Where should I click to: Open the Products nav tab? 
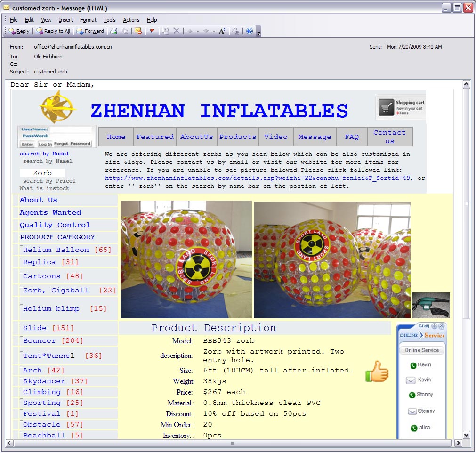(x=238, y=137)
